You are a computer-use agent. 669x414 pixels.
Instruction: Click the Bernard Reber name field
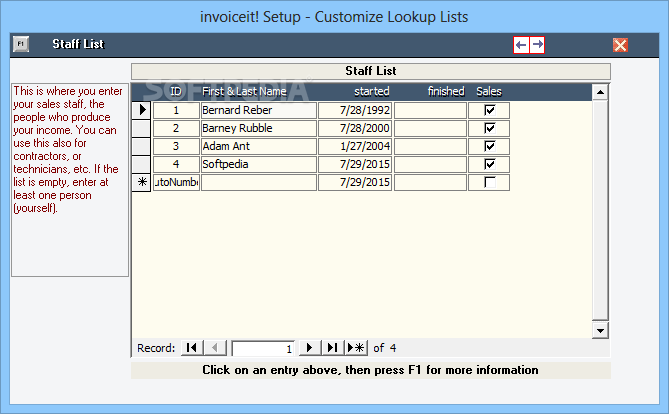click(x=259, y=110)
